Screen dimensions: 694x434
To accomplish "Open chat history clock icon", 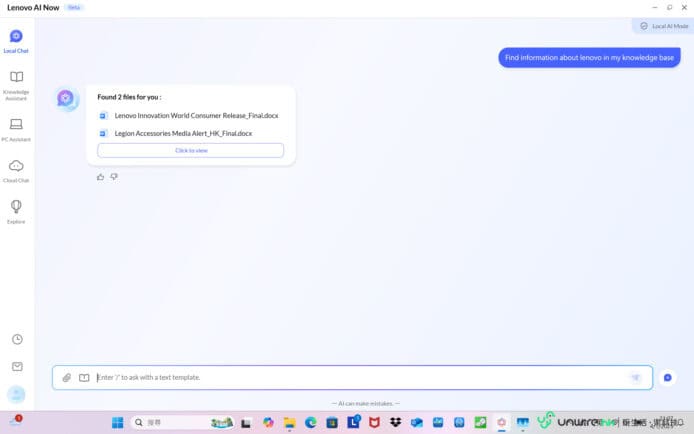I will [17, 339].
